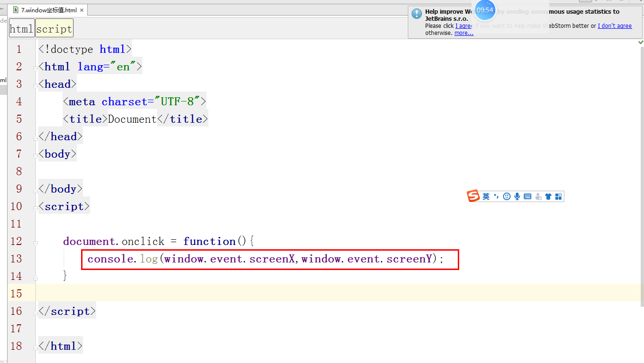This screenshot has height=363, width=644.
Task: Toggle Sogou punctuation mode icon
Action: point(496,196)
